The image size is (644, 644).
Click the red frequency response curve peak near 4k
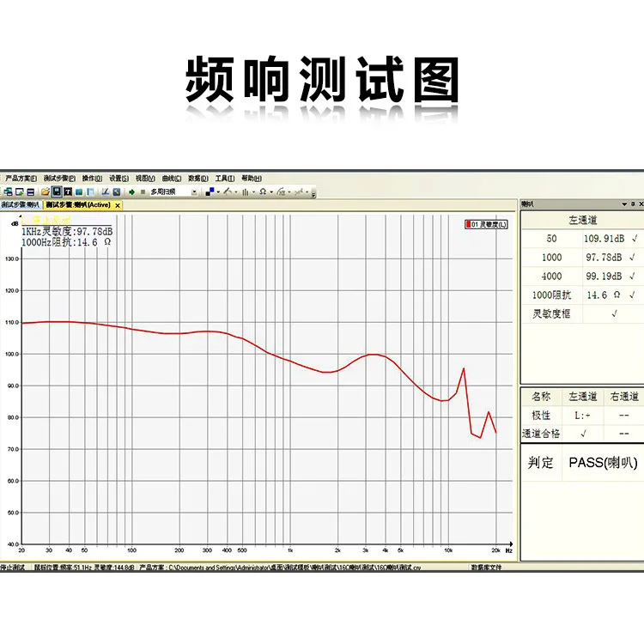[x=374, y=354]
